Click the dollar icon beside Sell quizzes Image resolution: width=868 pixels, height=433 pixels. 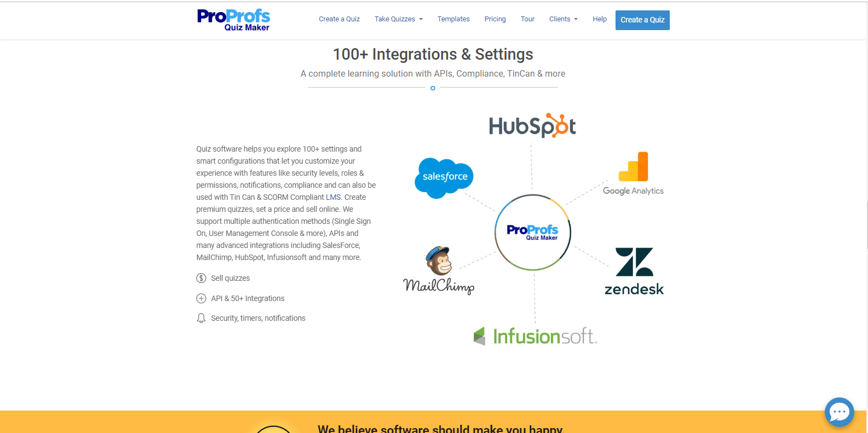(x=201, y=278)
